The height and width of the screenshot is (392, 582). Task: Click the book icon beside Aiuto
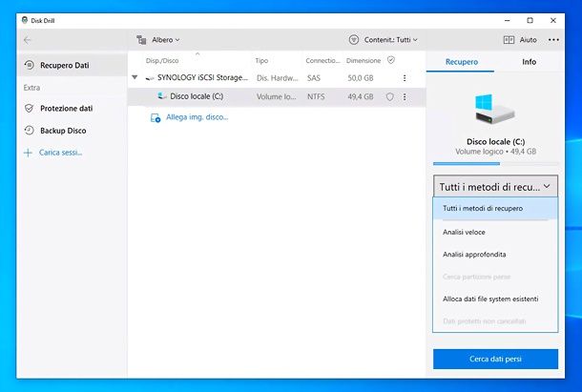[x=509, y=40]
